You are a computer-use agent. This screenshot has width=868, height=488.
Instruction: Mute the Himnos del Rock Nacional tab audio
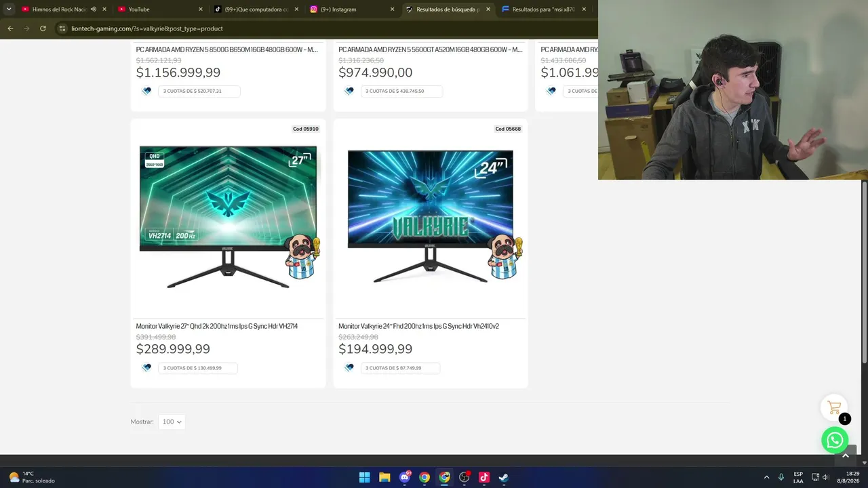click(94, 9)
